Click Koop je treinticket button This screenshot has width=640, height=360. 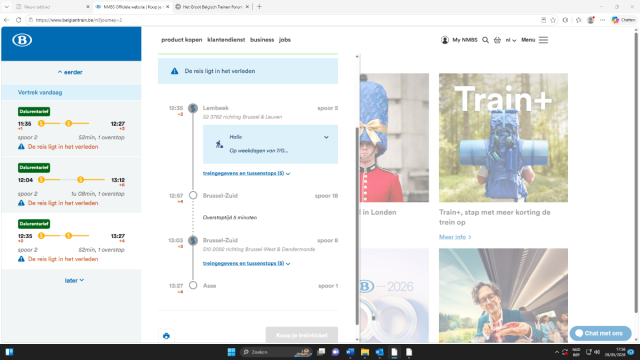tap(302, 335)
